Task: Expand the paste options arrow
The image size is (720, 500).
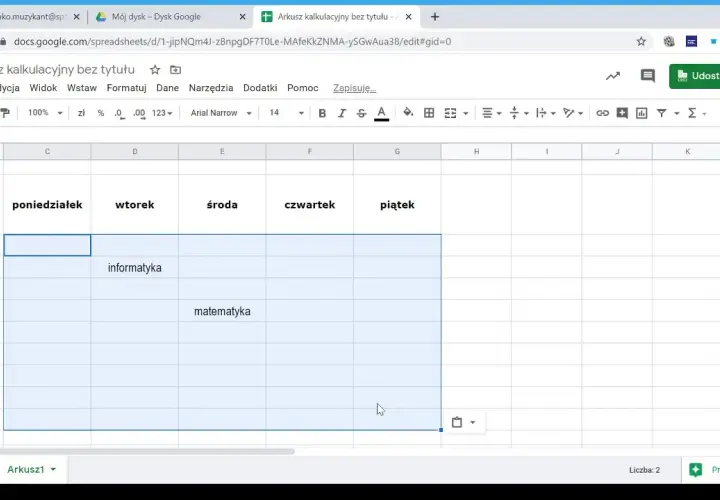Action: (x=472, y=422)
